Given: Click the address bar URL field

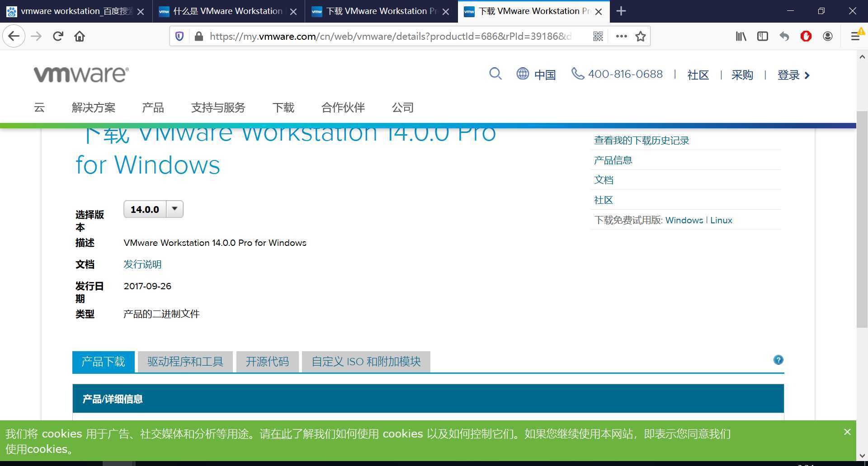Looking at the screenshot, I should [x=391, y=36].
